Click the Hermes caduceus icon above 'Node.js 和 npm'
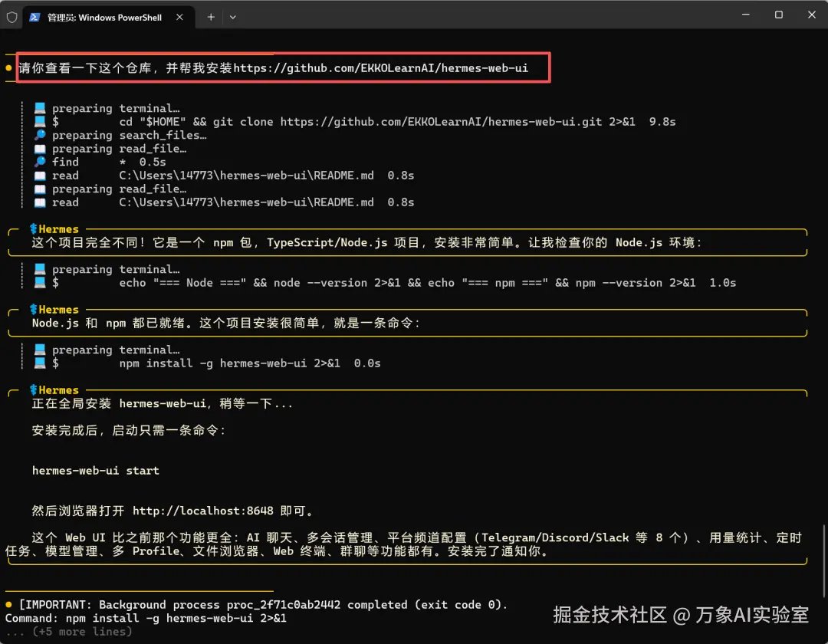This screenshot has height=644, width=828. click(x=34, y=309)
